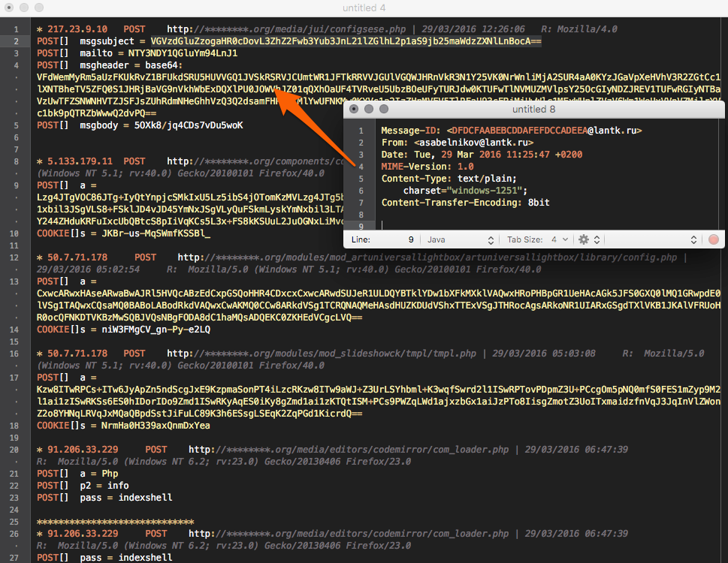Zoom the untitled 4 main window
The height and width of the screenshot is (563, 728).
39,8
